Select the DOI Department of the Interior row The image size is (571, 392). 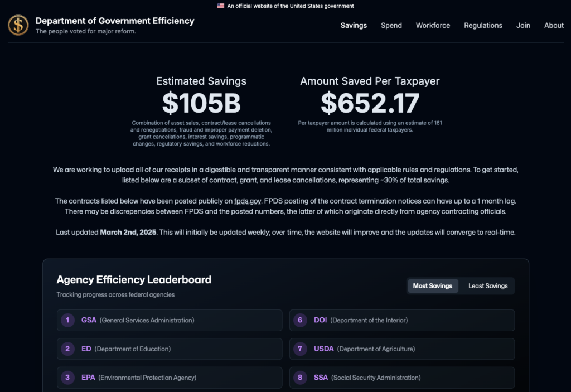tap(402, 320)
